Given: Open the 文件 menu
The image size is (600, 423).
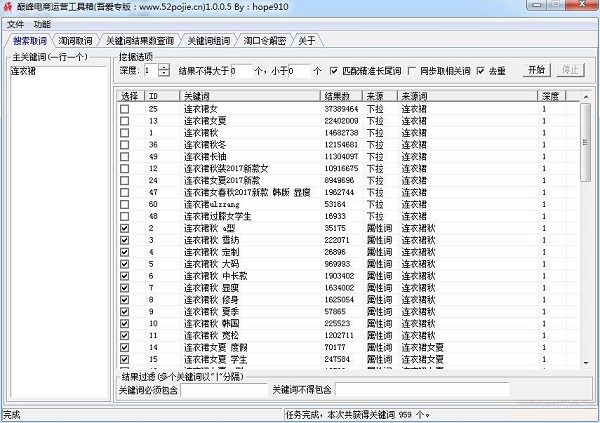Looking at the screenshot, I should (x=15, y=24).
